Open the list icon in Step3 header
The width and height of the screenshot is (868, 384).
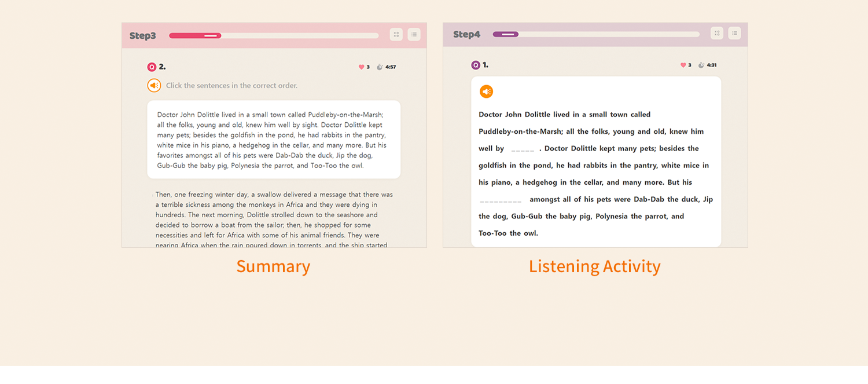(x=414, y=35)
